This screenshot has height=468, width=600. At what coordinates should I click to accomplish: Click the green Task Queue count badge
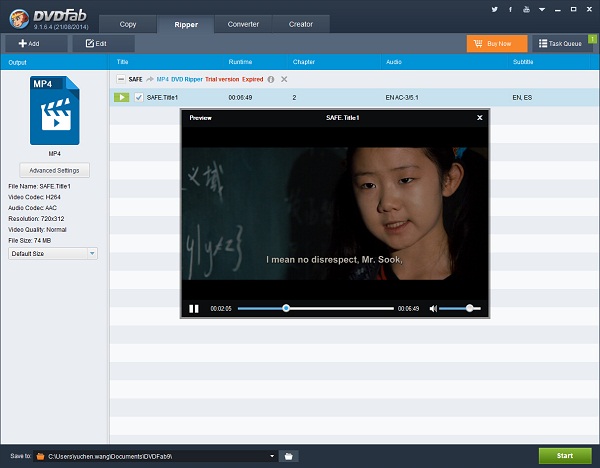(592, 39)
